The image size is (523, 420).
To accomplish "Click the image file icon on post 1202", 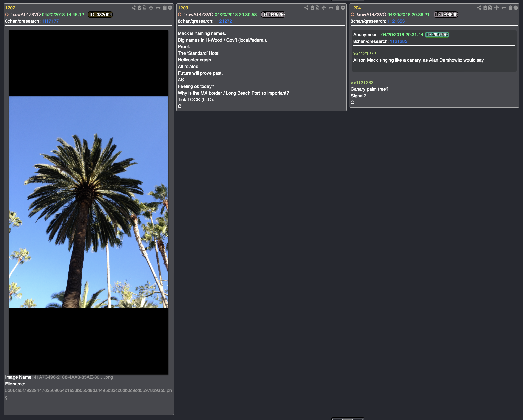I will [145, 8].
